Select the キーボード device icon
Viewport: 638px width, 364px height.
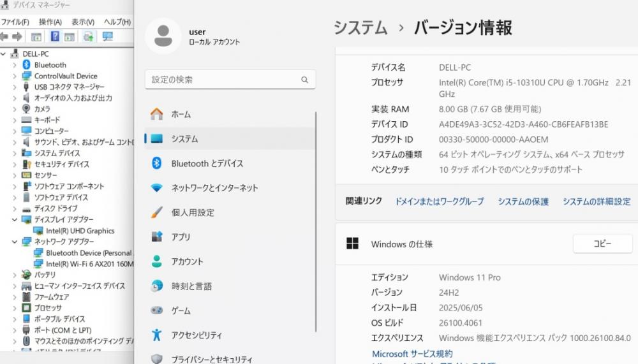[x=26, y=120]
